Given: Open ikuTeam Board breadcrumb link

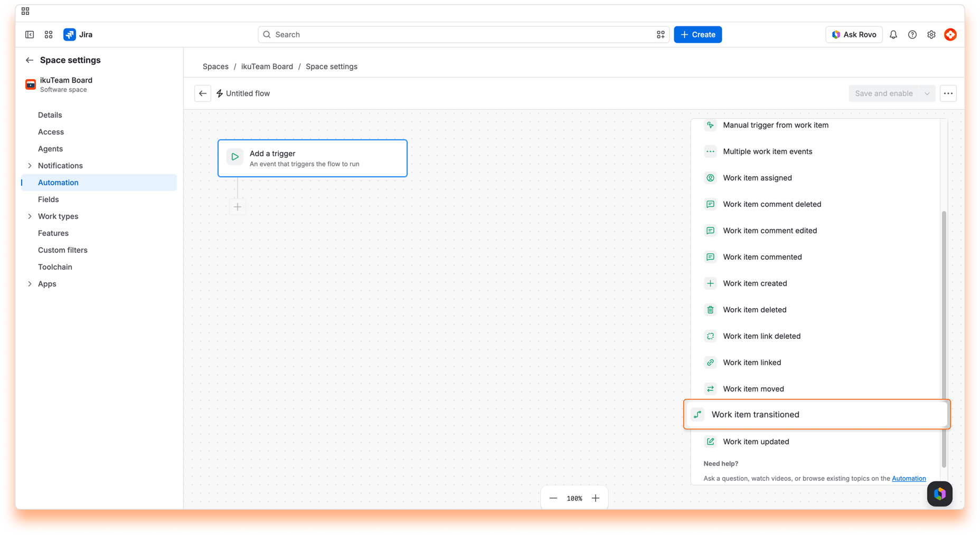Looking at the screenshot, I should (x=267, y=66).
